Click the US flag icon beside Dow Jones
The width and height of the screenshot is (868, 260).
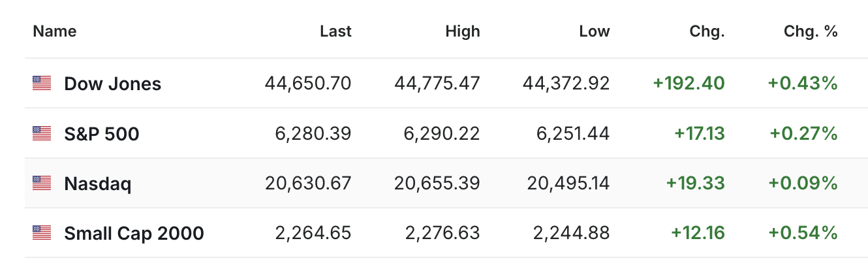(42, 83)
